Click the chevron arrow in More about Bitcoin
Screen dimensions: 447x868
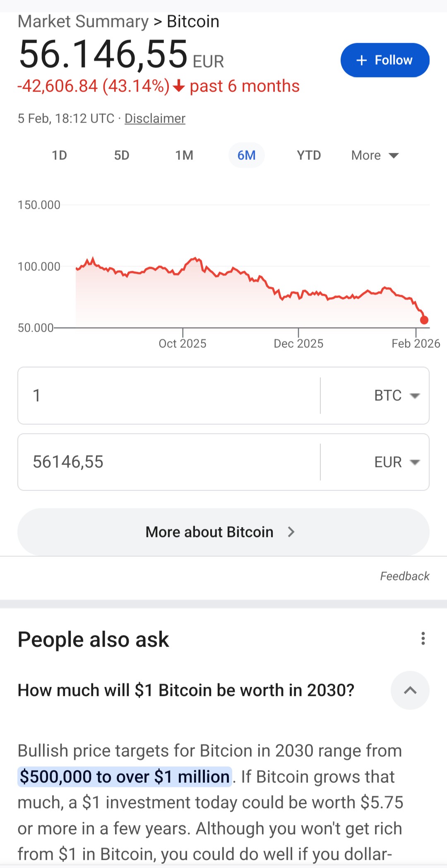point(291,532)
